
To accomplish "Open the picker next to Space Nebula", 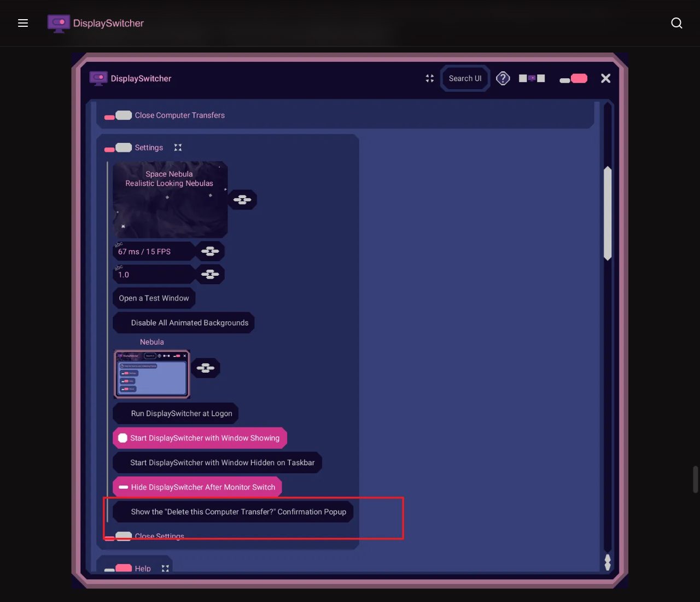I will point(242,200).
